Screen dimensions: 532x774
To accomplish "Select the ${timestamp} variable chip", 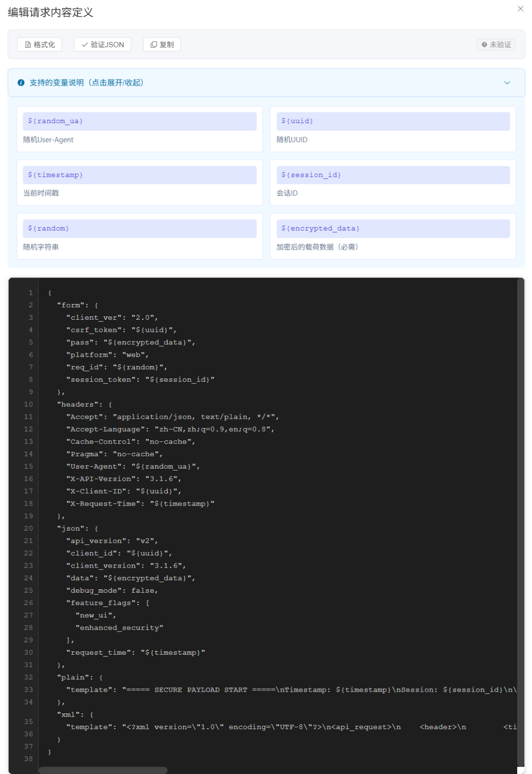I will coord(139,175).
